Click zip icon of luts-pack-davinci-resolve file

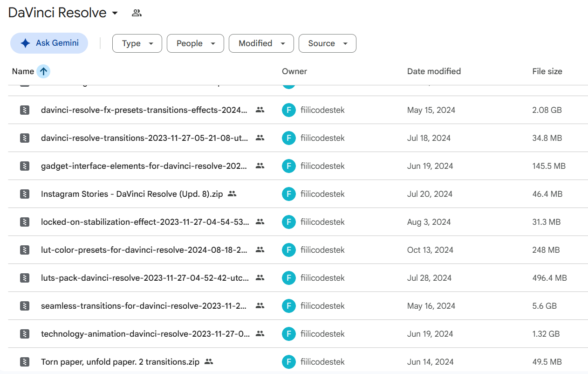25,278
